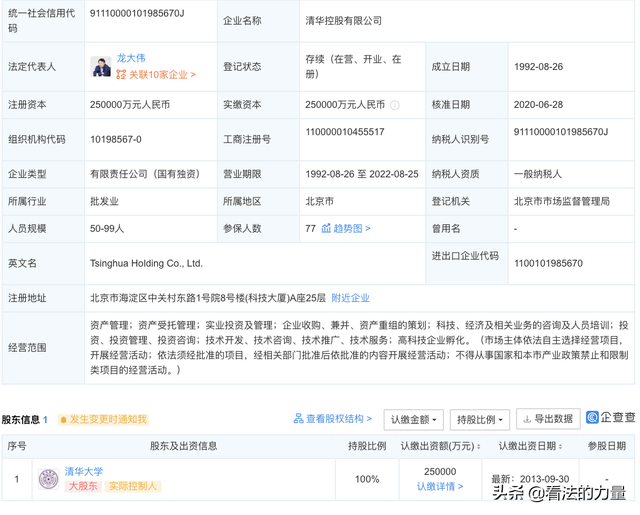Sort by 认缴出资日期 column header
The width and height of the screenshot is (640, 515).
pos(530,446)
